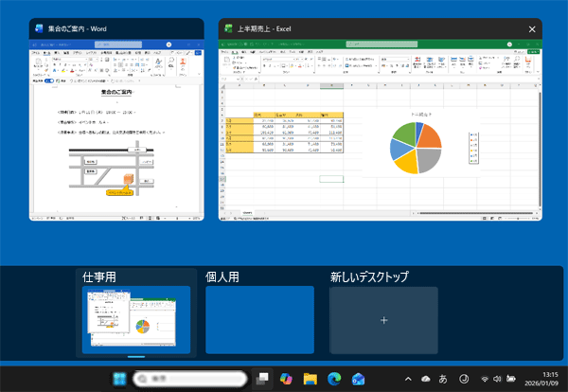Click the 上半期売上 - Excel title text

(x=264, y=28)
